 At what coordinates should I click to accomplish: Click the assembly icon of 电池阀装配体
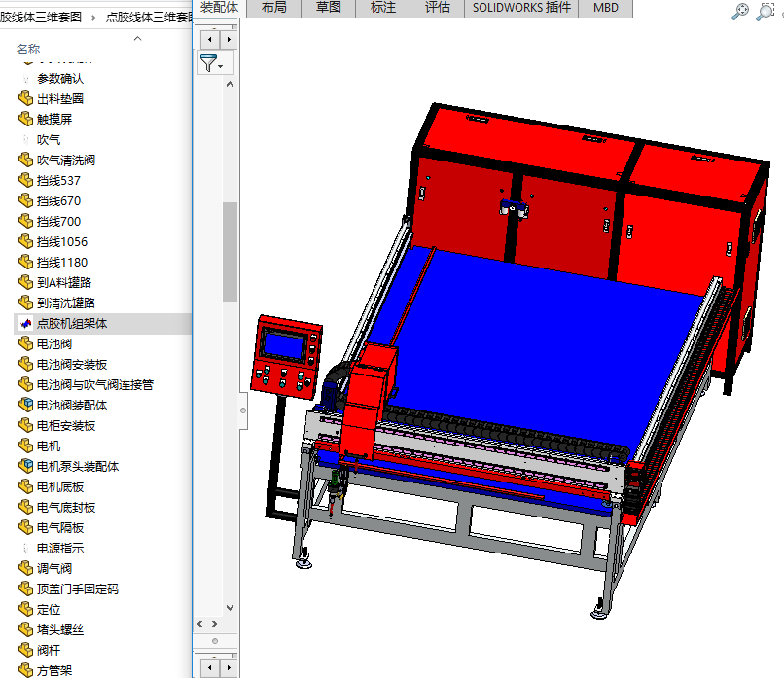26,405
